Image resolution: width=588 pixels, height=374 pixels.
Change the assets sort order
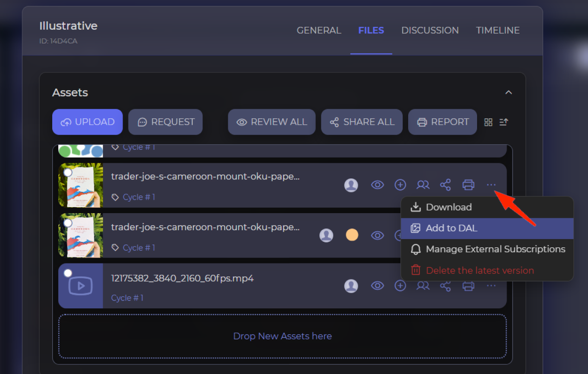(x=504, y=122)
